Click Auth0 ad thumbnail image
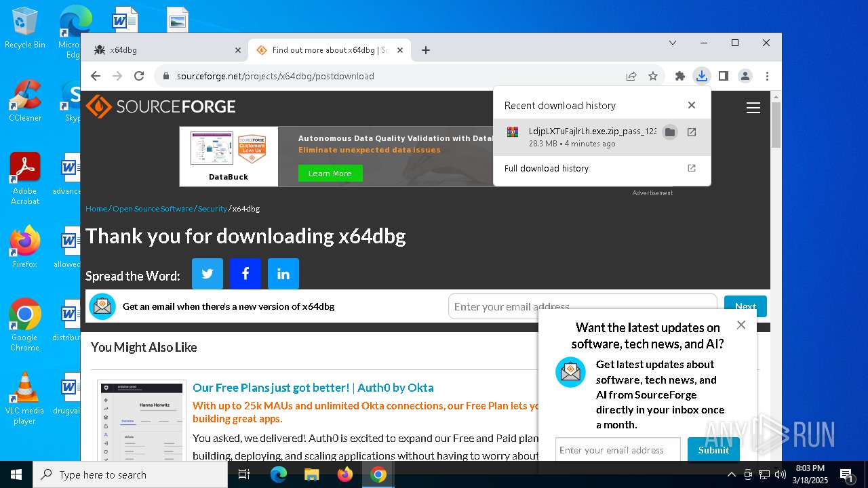868x488 pixels. point(142,420)
